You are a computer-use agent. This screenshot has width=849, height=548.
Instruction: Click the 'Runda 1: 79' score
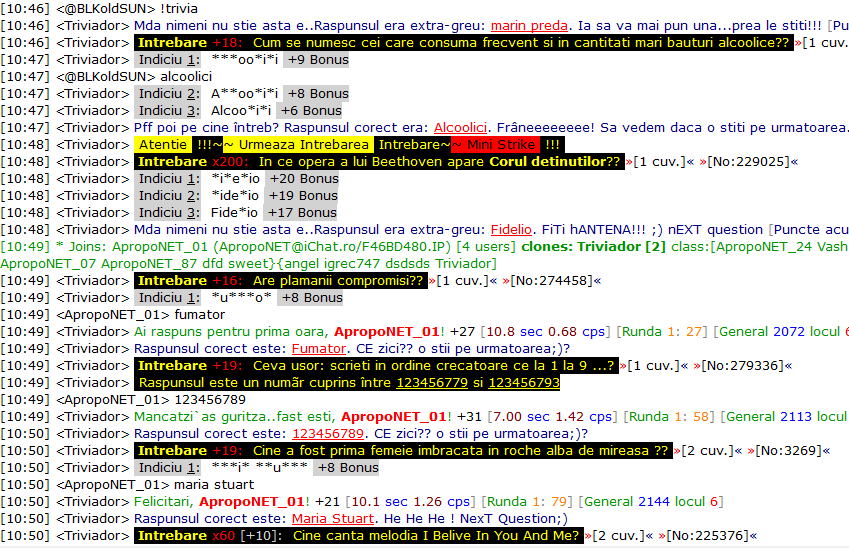526,502
